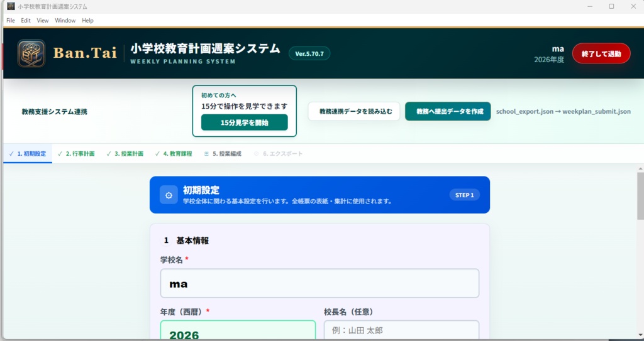Open the Window menu
The width and height of the screenshot is (644, 341).
pos(65,21)
